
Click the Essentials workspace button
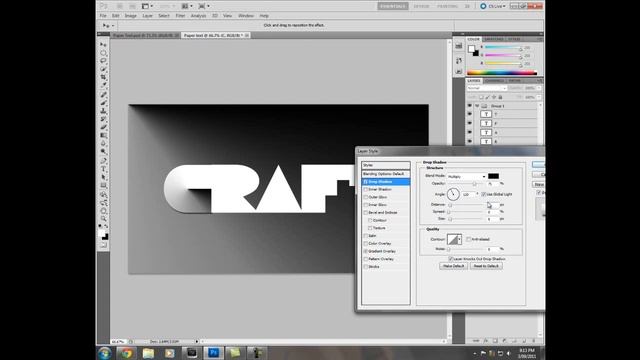[x=393, y=6]
